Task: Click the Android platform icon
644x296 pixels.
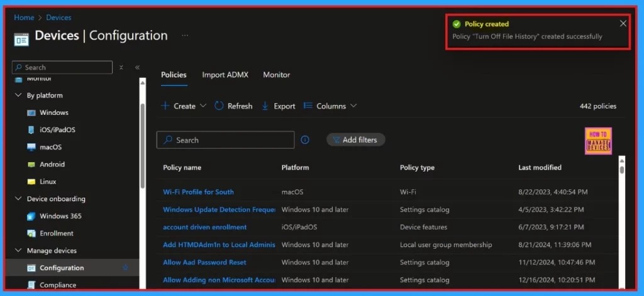Action: [31, 164]
